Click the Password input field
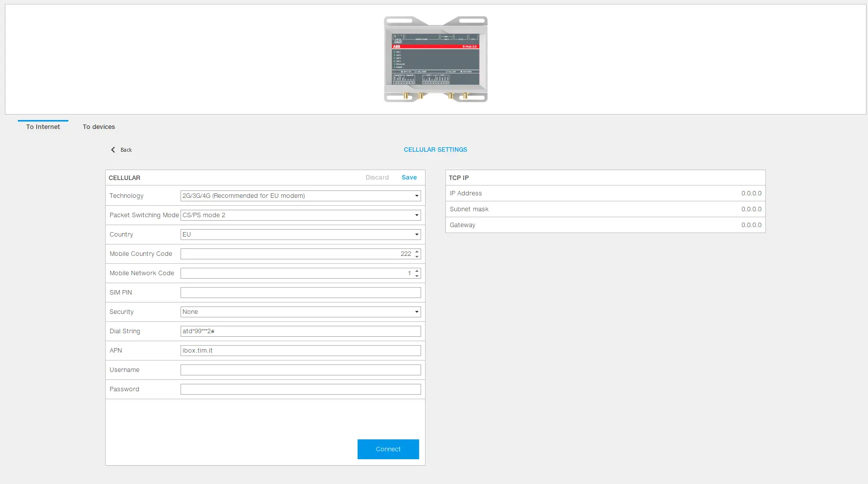The height and width of the screenshot is (484, 868). point(301,389)
